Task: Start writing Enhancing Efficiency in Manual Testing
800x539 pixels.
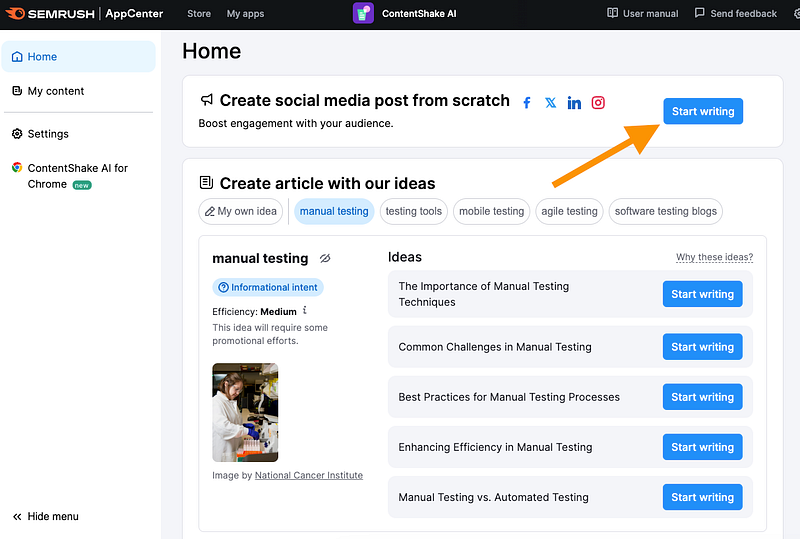Action: [x=703, y=447]
